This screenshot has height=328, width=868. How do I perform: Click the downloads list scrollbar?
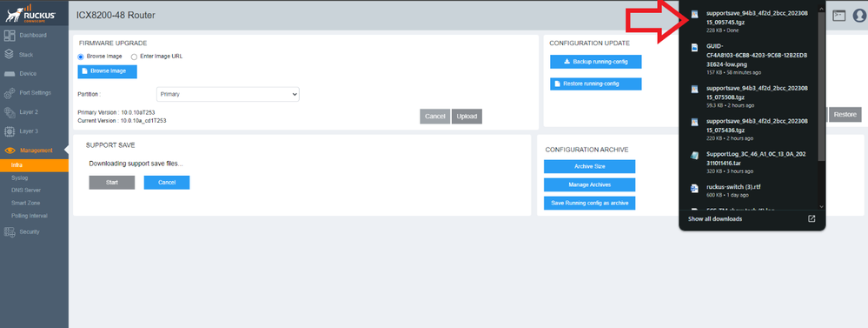[821, 86]
